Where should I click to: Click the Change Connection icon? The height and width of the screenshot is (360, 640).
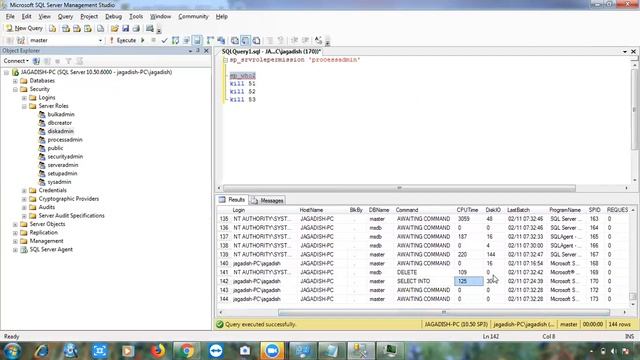[21, 40]
